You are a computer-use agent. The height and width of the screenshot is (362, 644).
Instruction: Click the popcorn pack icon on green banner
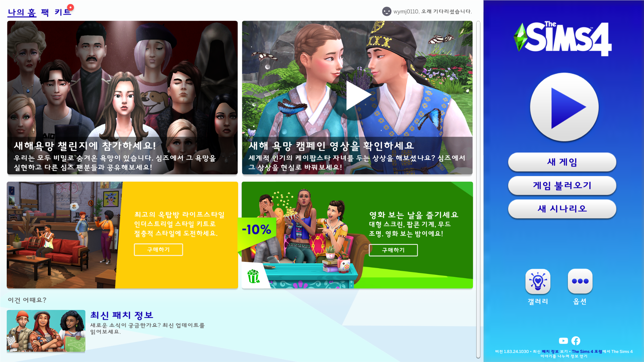254,277
